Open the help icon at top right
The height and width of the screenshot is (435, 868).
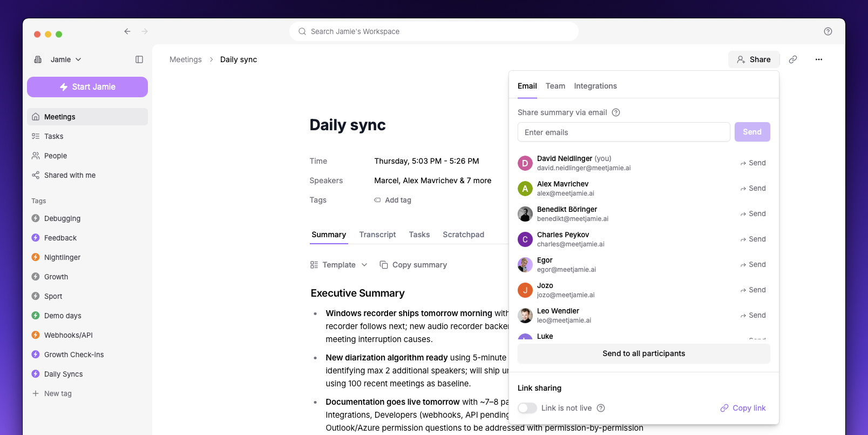[828, 31]
